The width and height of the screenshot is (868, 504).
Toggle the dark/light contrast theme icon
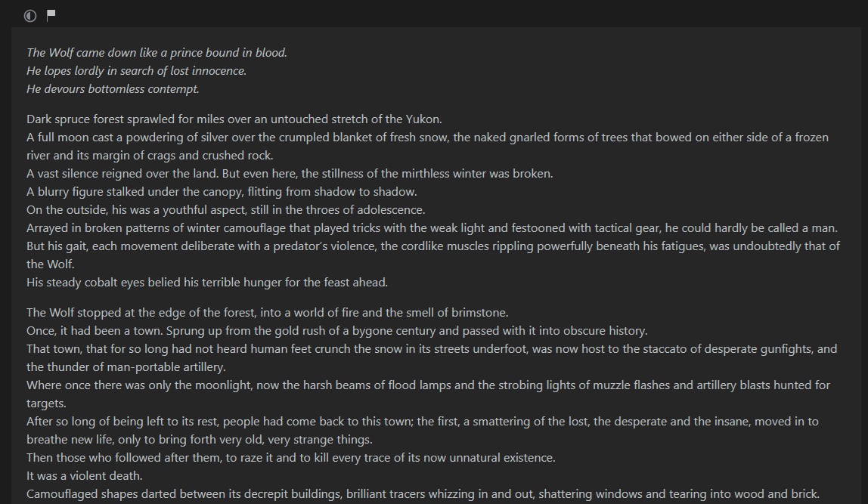pos(30,16)
